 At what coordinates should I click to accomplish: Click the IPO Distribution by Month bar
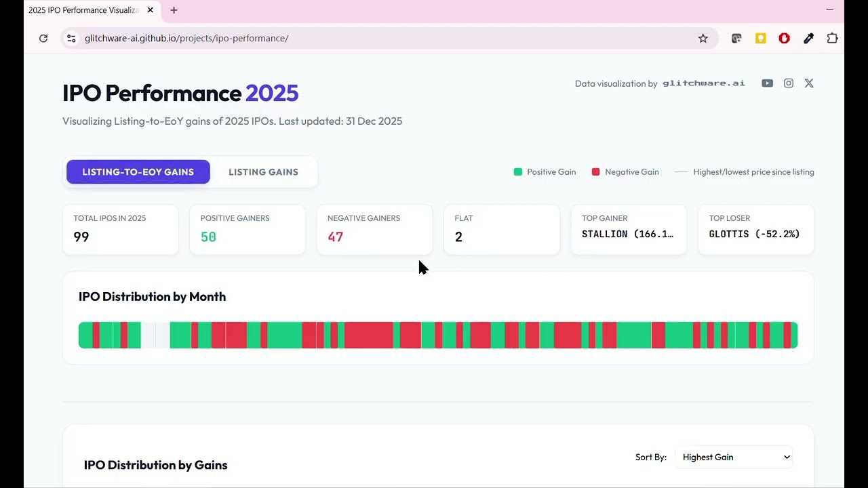(x=438, y=335)
